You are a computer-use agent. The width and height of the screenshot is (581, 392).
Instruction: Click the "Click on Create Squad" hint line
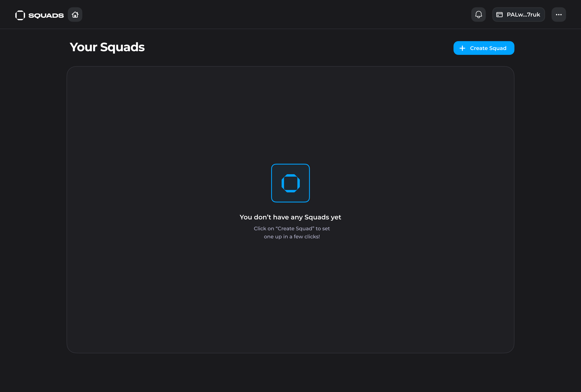[x=292, y=229]
